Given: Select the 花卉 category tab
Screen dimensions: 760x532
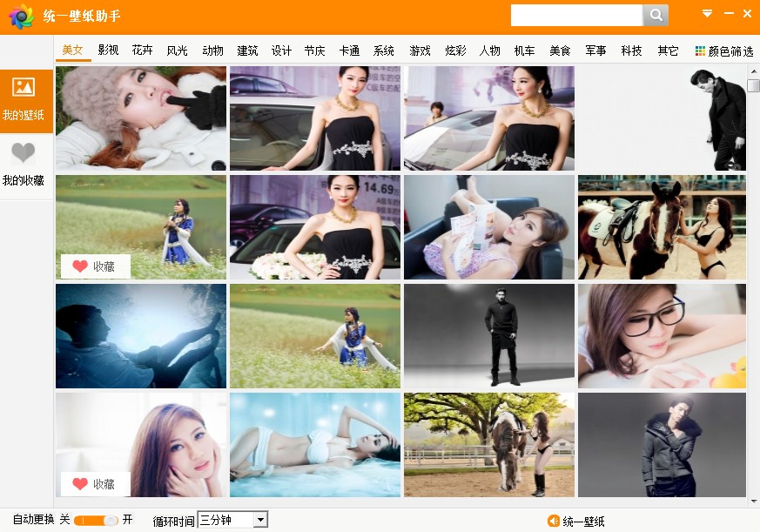Looking at the screenshot, I should [143, 51].
